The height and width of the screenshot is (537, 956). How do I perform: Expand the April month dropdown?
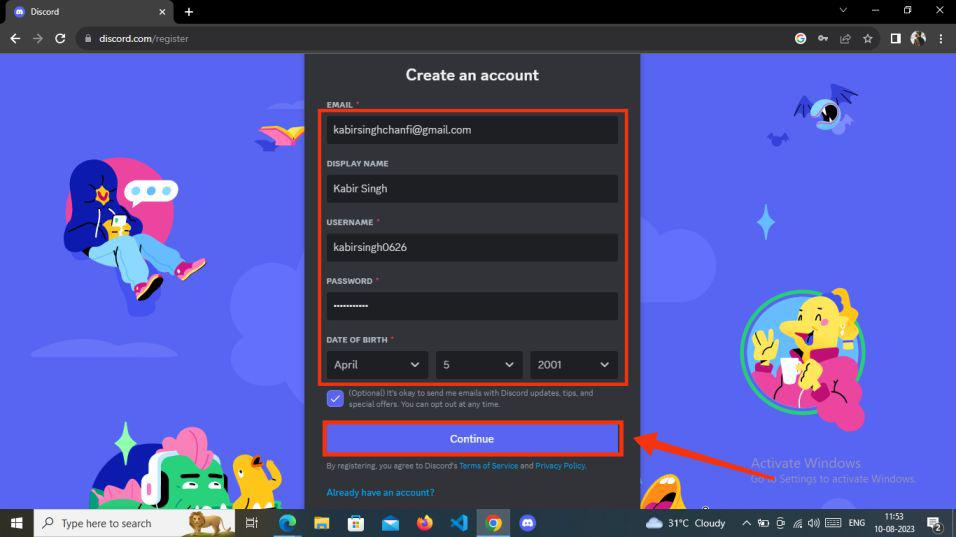pos(377,365)
